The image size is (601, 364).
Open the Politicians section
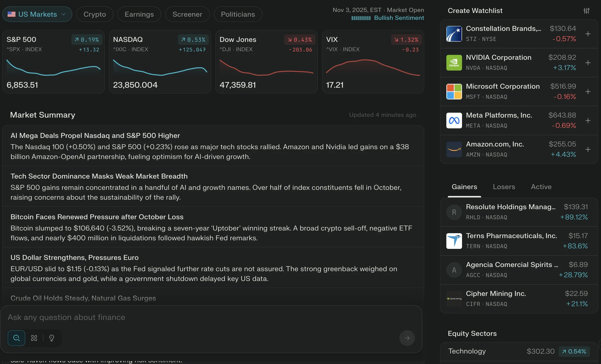click(238, 14)
